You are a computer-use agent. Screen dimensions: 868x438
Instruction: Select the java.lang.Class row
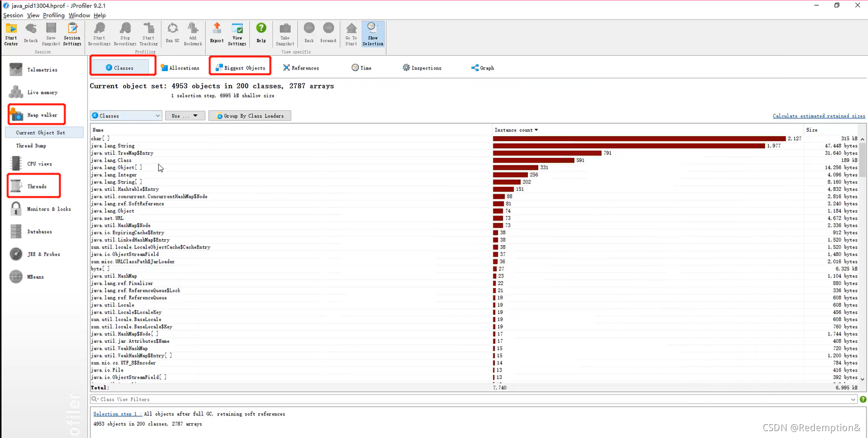[x=475, y=160]
